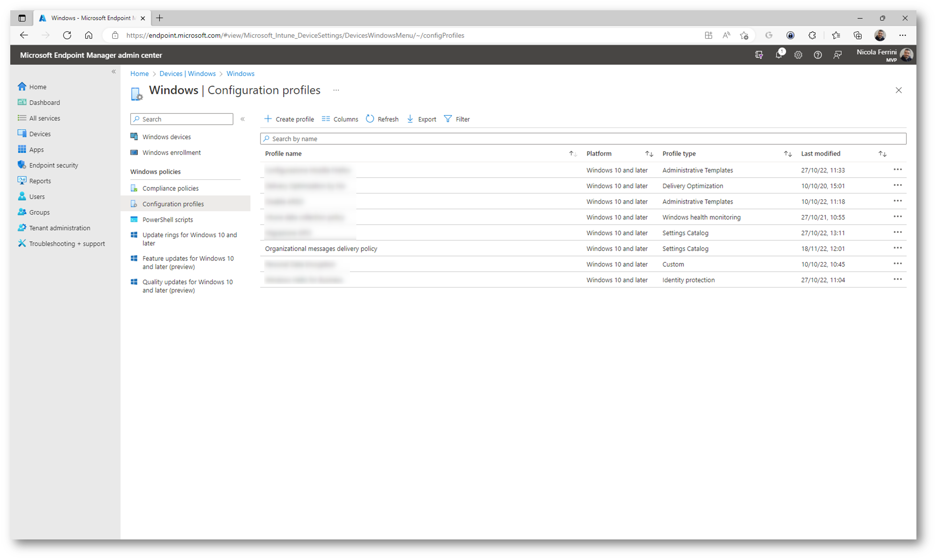Image resolution: width=937 pixels, height=560 pixels.
Task: Open portal settings gear icon
Action: pos(798,55)
